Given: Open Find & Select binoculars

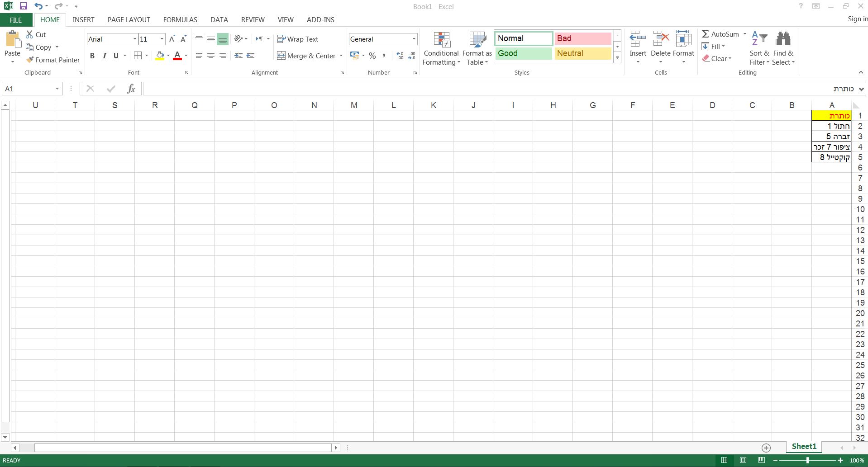Looking at the screenshot, I should point(783,49).
